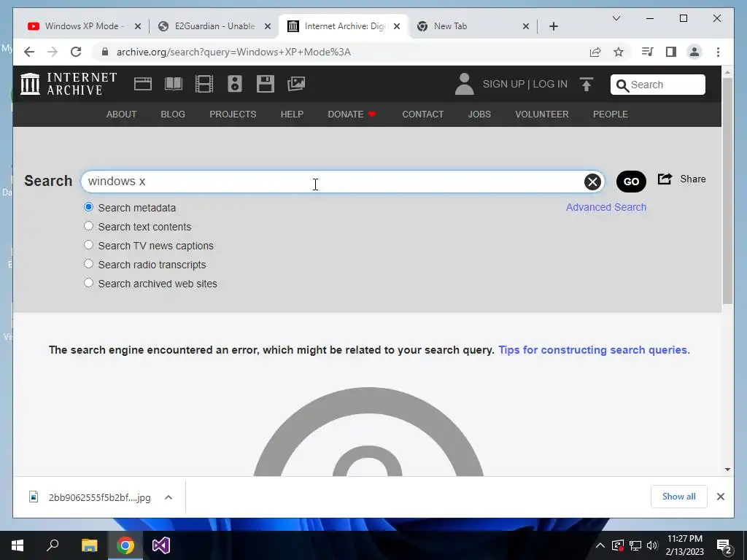
Task: Click the Internet Archive logo
Action: point(69,84)
